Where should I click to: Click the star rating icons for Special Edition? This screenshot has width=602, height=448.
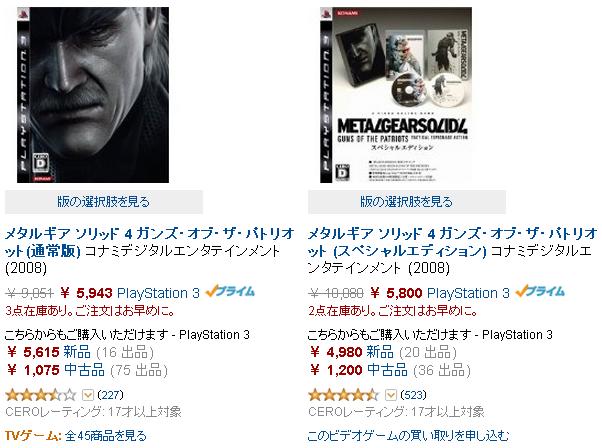[x=344, y=395]
